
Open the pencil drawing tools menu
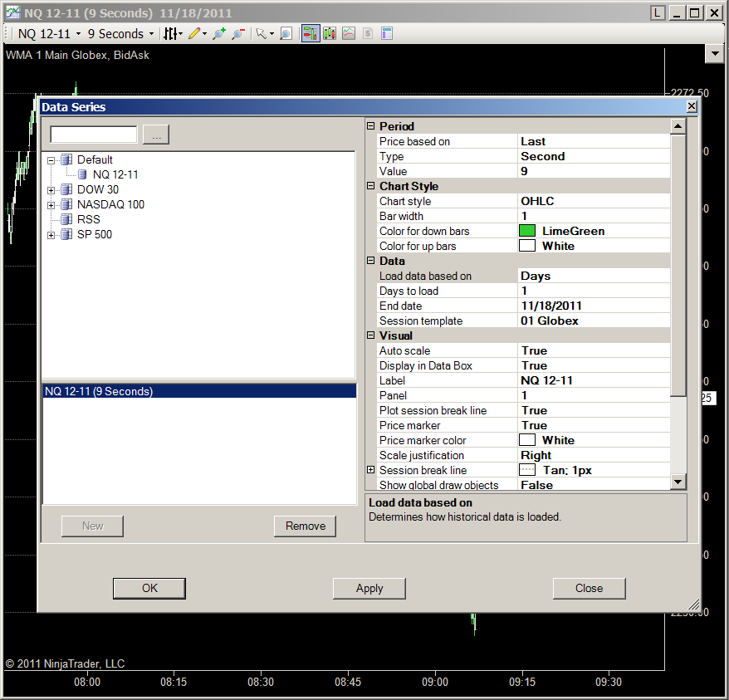pos(198,33)
